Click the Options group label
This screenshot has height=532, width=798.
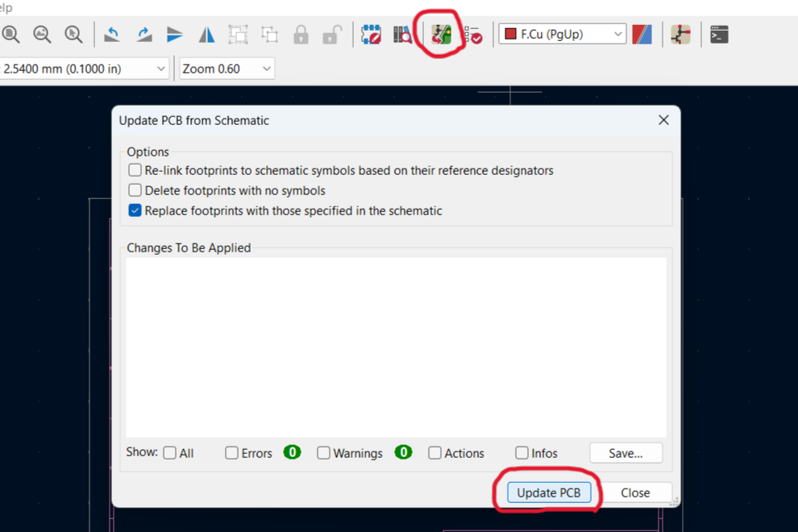pyautogui.click(x=148, y=152)
